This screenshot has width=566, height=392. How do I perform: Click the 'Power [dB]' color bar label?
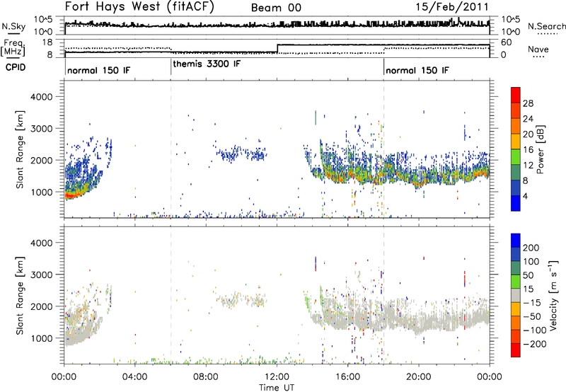pos(540,149)
